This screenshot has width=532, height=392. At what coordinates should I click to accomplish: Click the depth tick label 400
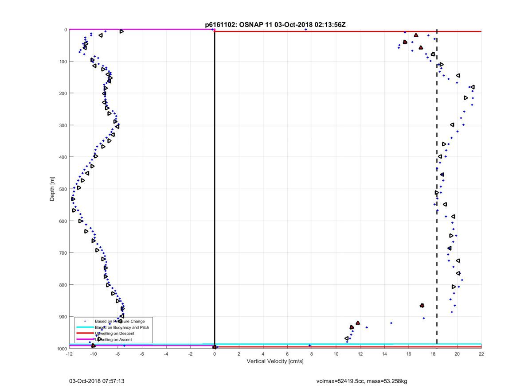[63, 157]
